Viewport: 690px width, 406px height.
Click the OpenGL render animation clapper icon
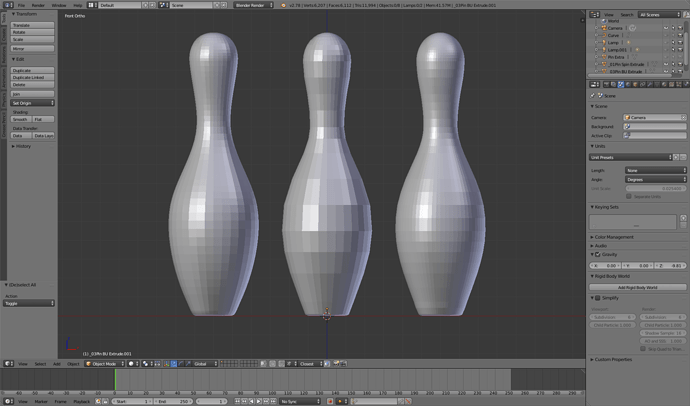(x=344, y=364)
